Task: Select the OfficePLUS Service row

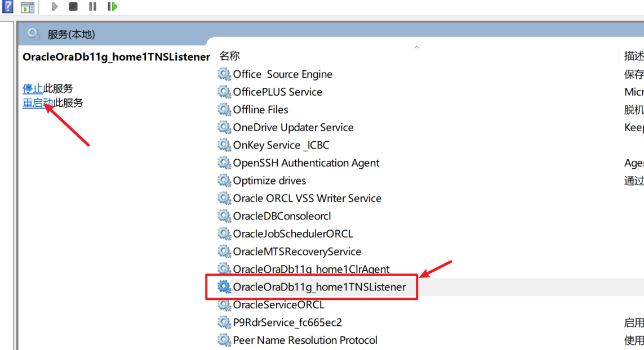Action: 278,92
